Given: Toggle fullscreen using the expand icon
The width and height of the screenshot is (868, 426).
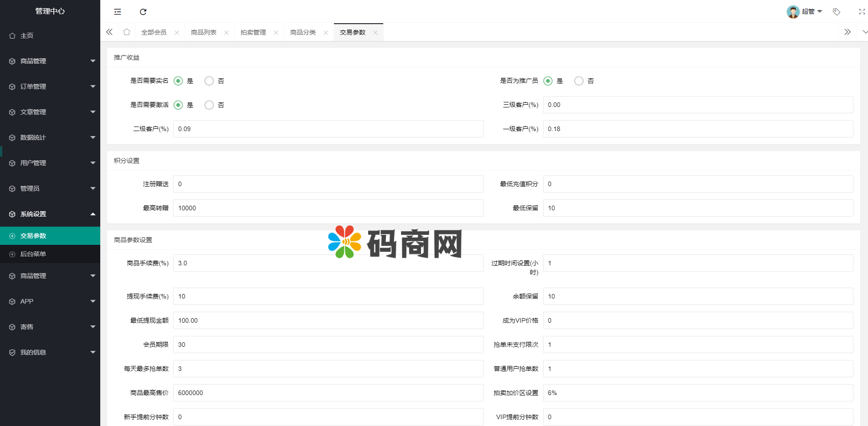Looking at the screenshot, I should 862,12.
